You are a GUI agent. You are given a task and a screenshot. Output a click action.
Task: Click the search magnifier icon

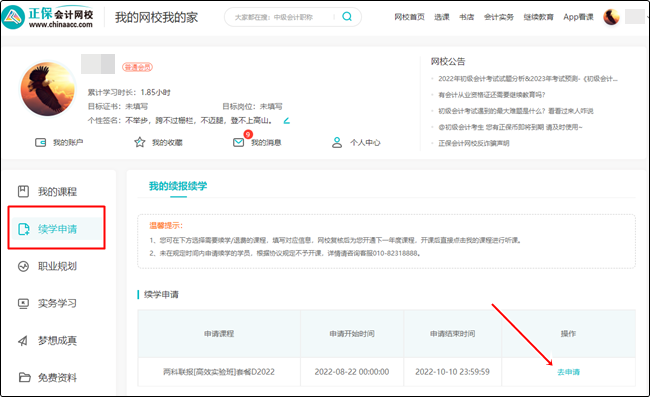347,17
